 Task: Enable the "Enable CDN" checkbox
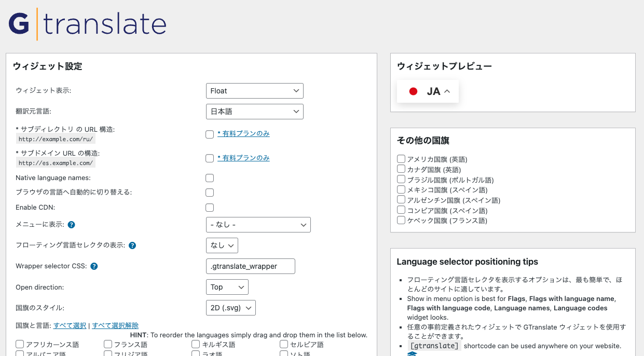pos(210,207)
